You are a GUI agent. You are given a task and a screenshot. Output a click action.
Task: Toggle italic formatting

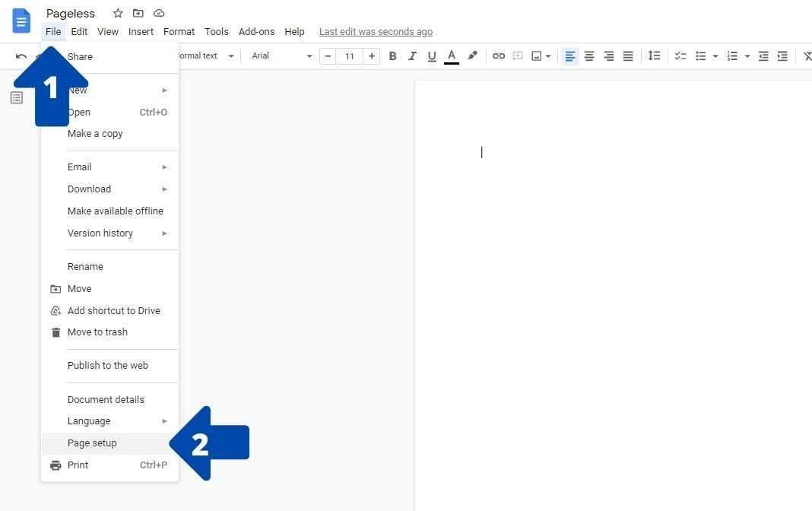412,56
